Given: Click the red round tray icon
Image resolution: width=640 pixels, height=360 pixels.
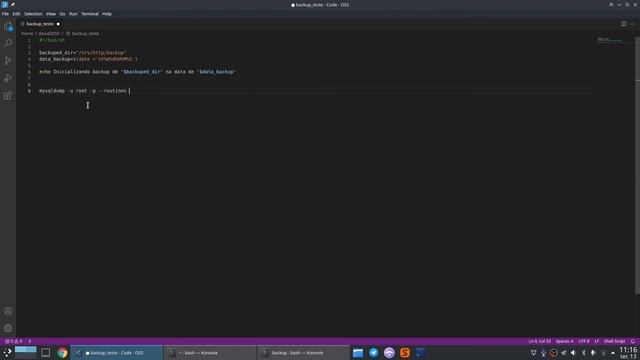Looking at the screenshot, I should coord(553,353).
